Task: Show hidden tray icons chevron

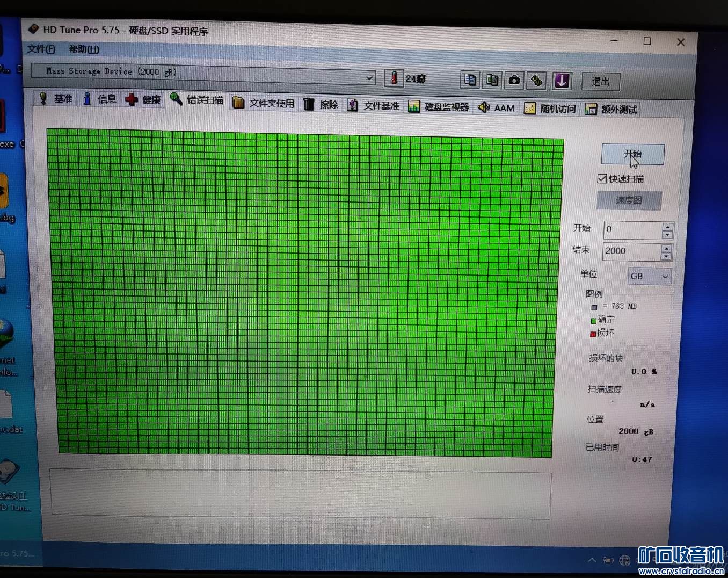Action: pos(592,560)
